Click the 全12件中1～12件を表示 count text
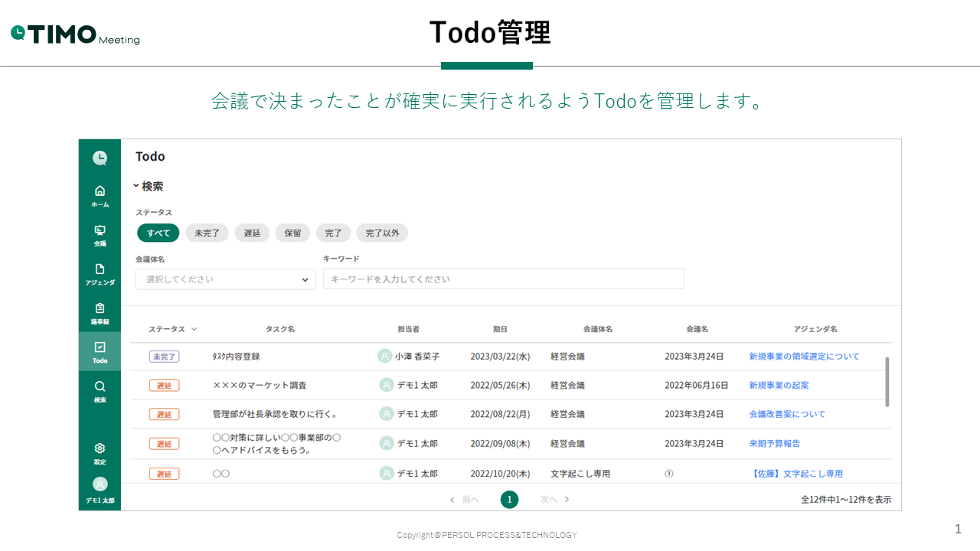 846,500
